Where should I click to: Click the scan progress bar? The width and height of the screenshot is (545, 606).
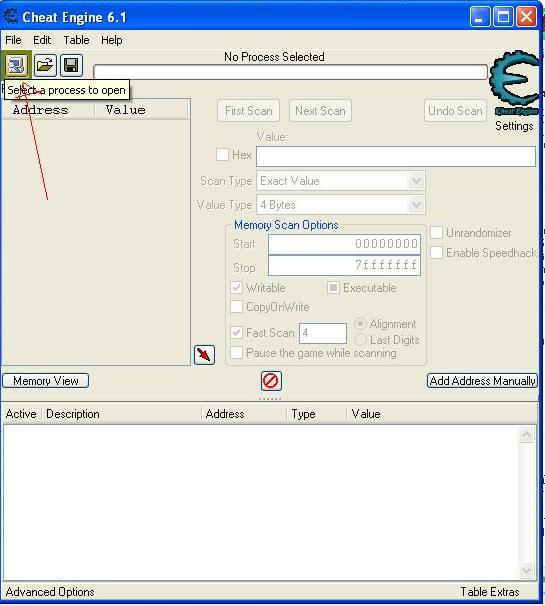(x=290, y=72)
